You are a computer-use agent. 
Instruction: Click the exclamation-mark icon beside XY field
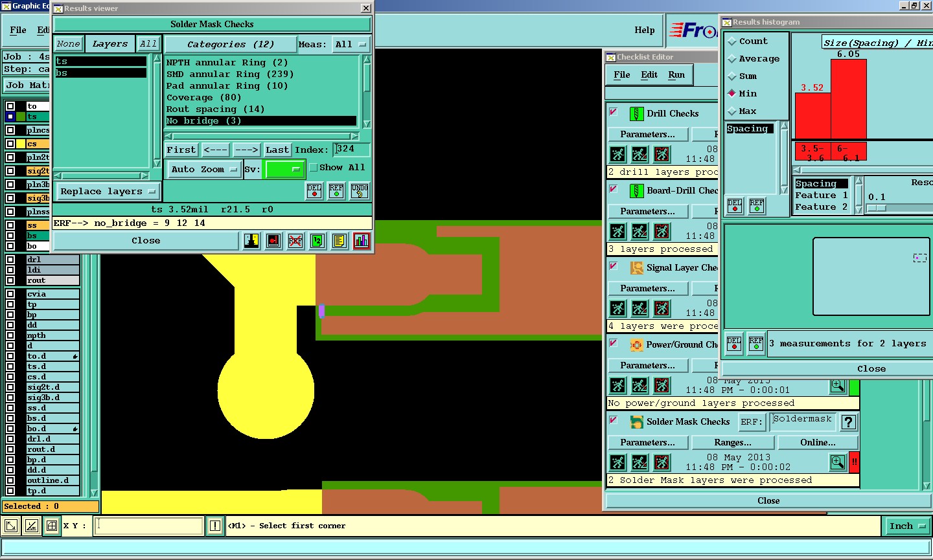[215, 526]
